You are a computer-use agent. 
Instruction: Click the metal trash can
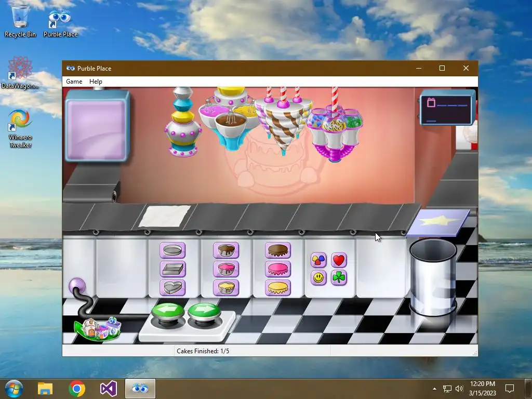(x=433, y=277)
